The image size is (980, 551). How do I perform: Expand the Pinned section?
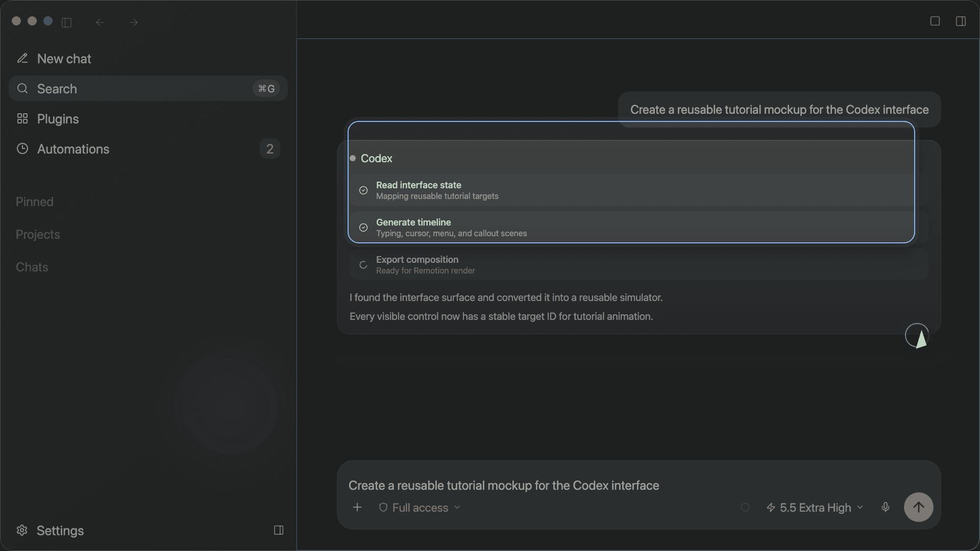[x=34, y=202]
